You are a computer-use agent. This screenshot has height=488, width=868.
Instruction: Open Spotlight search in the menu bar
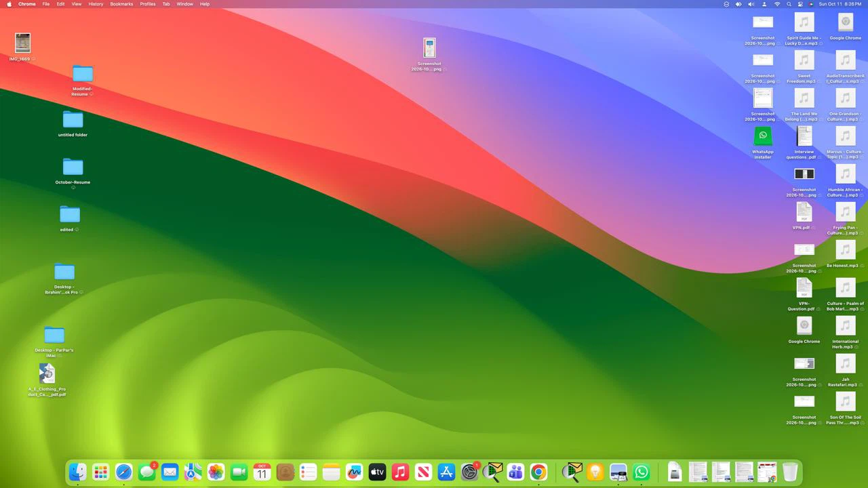point(789,4)
